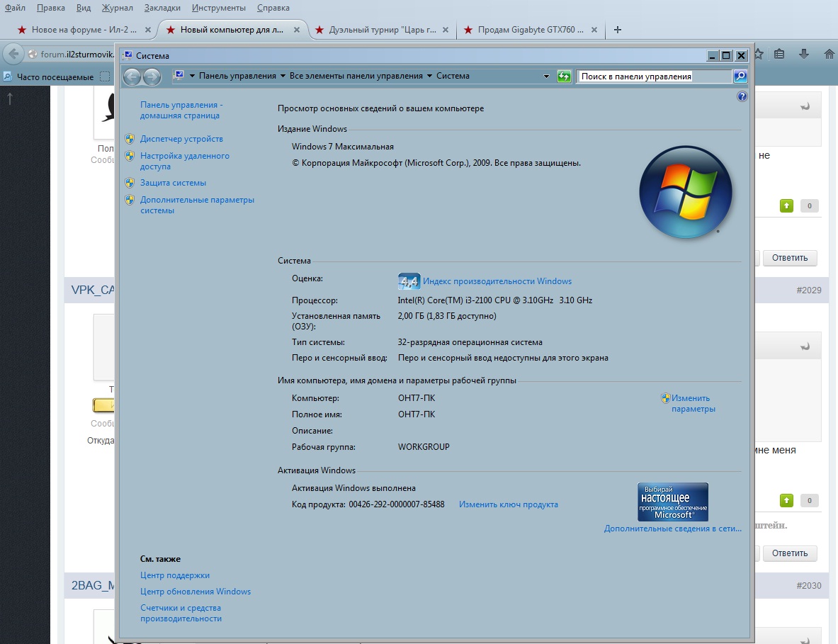
Task: Click the genuine Microsoft software badge
Action: [x=673, y=502]
